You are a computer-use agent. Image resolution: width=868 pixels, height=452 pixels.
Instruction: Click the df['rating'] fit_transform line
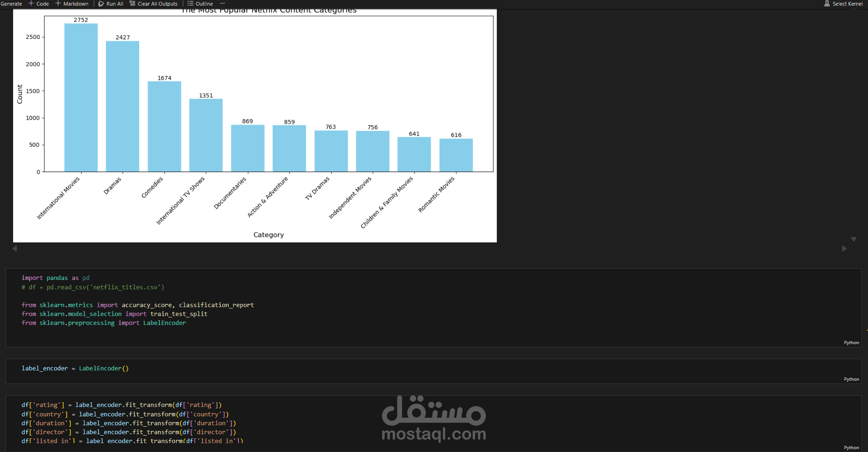coord(121,405)
